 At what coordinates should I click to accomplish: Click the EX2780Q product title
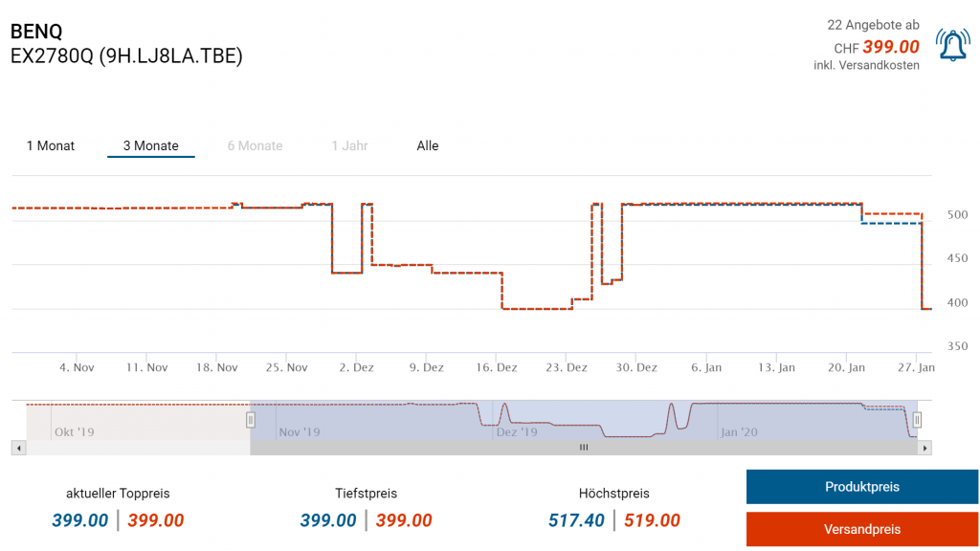coord(126,56)
